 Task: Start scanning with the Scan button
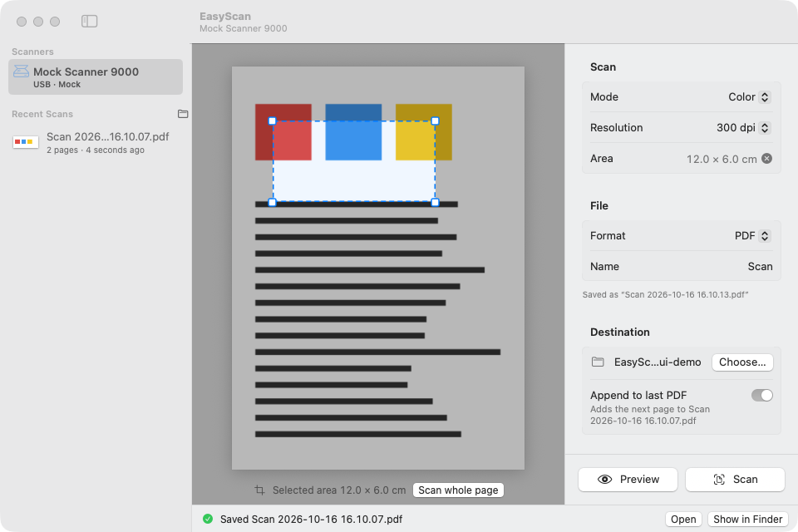pyautogui.click(x=735, y=479)
